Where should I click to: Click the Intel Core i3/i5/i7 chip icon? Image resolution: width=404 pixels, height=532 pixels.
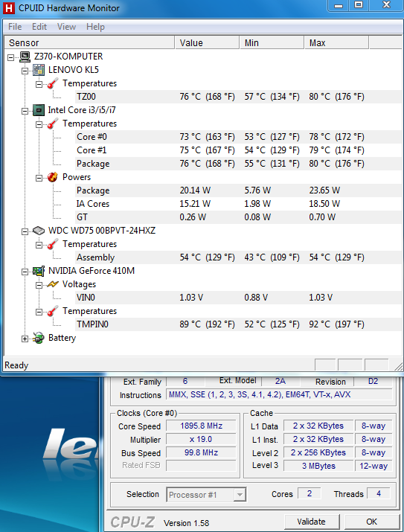click(x=39, y=110)
